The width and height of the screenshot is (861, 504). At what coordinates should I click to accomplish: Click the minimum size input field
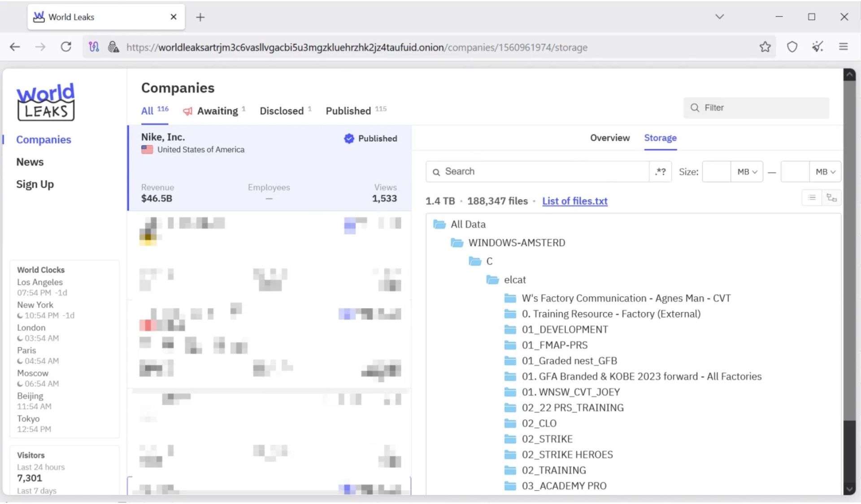click(x=717, y=172)
